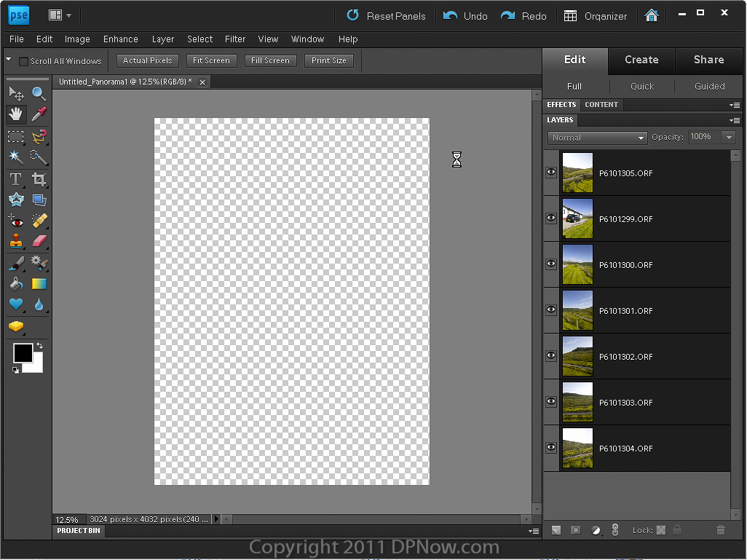
Task: Select the P6101300.ORF layer thumbnail
Action: tap(577, 264)
